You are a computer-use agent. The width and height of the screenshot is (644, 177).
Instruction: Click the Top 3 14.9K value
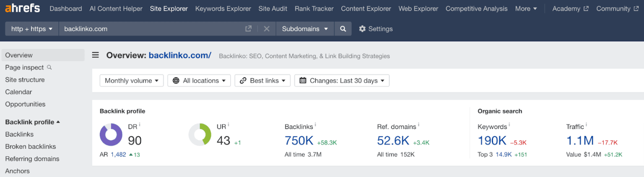click(x=504, y=154)
